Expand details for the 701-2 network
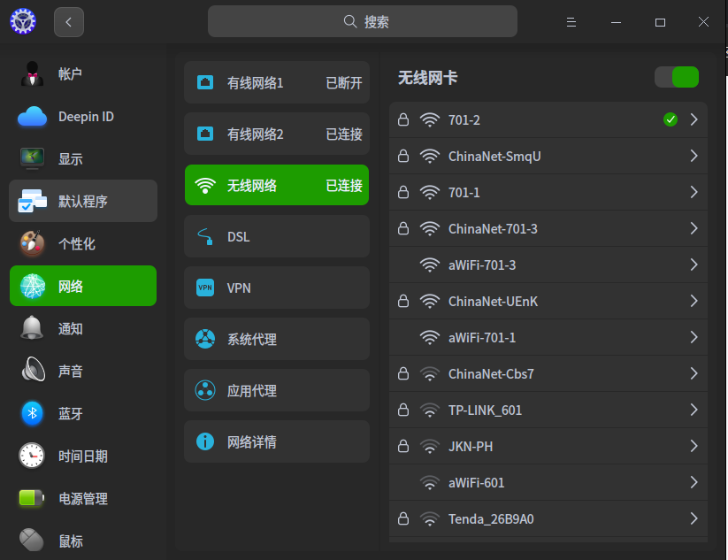 coord(694,119)
